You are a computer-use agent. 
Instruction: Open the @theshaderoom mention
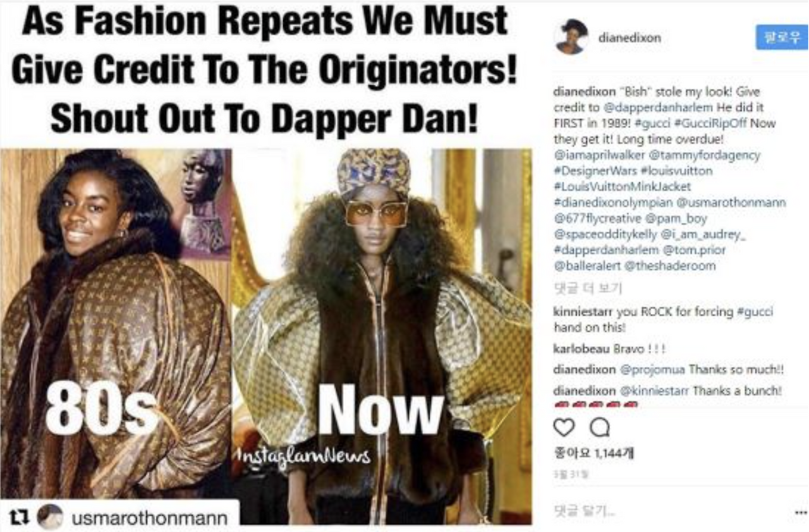coord(670,266)
